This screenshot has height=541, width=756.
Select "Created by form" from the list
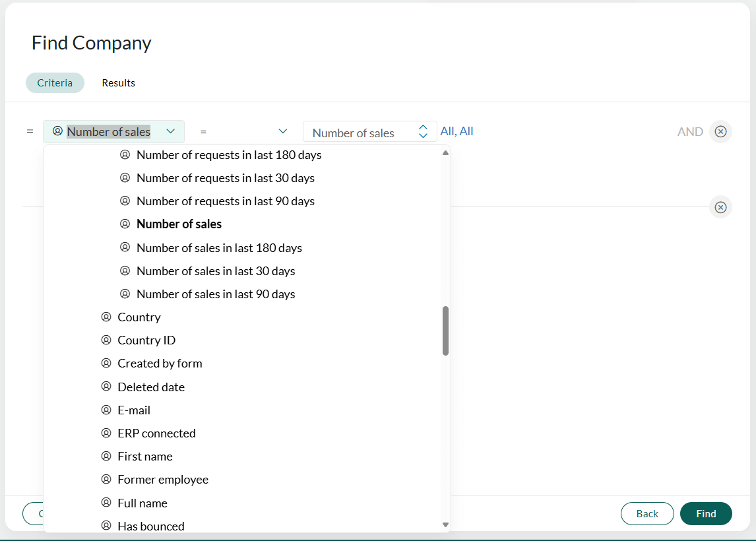tap(160, 363)
